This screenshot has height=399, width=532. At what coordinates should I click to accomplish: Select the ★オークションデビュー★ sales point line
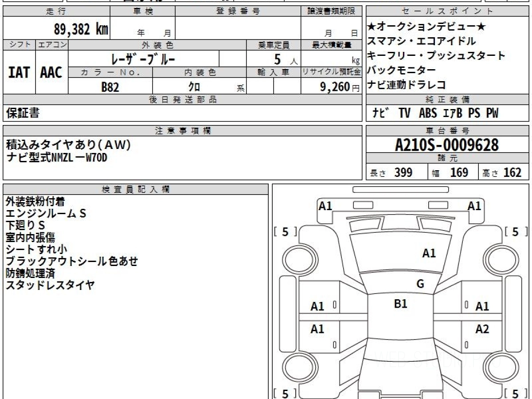pos(426,27)
